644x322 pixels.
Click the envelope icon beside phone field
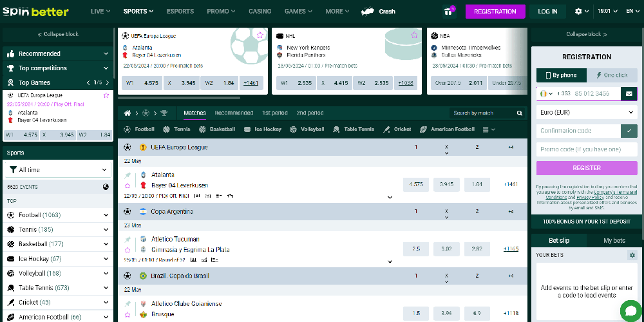tap(629, 94)
